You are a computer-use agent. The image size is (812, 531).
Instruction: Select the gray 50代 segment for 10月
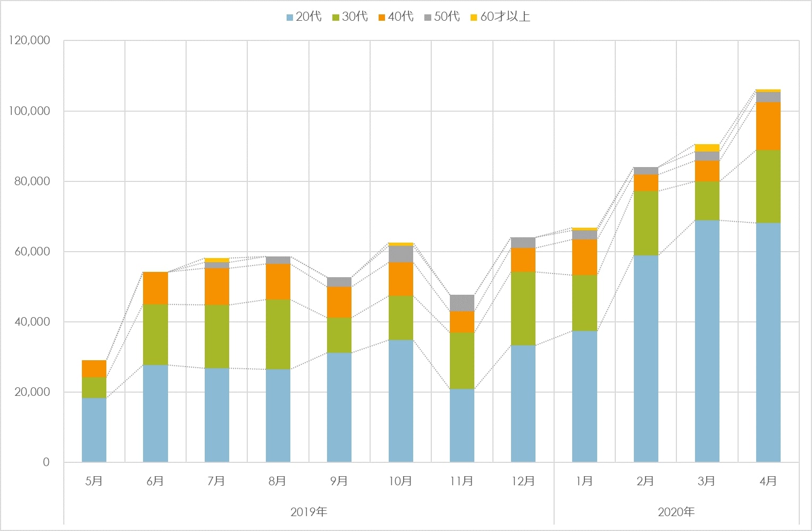(x=401, y=254)
